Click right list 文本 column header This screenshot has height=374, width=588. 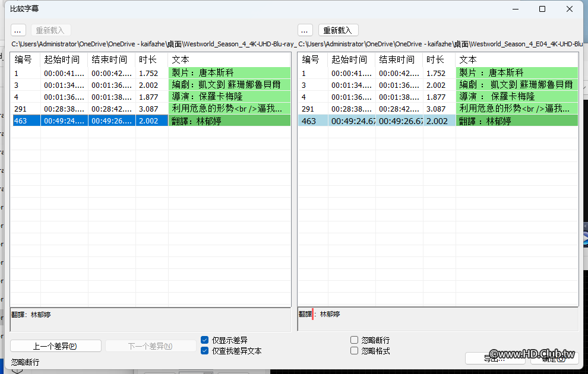click(517, 59)
